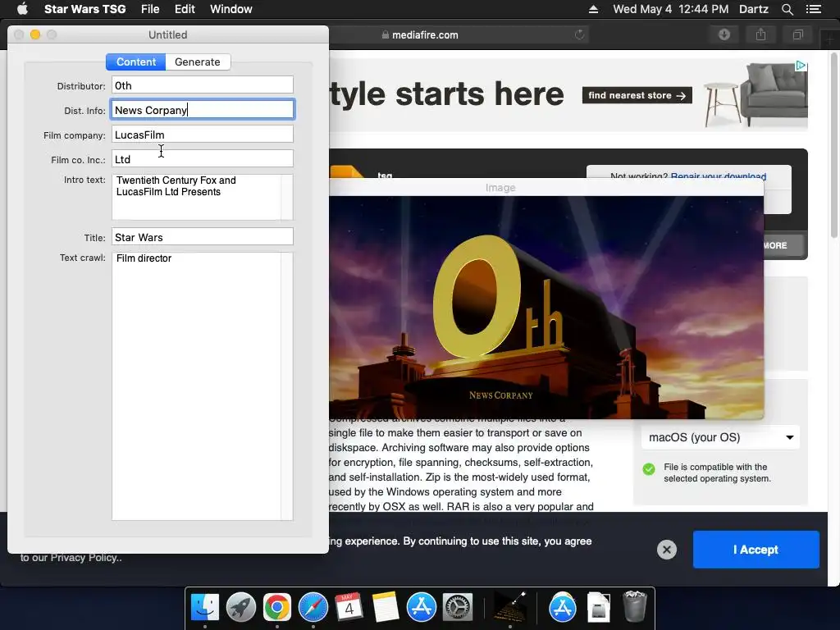Screen dimensions: 840x630
Task: Open System Preferences from the Dock
Action: coord(457,608)
